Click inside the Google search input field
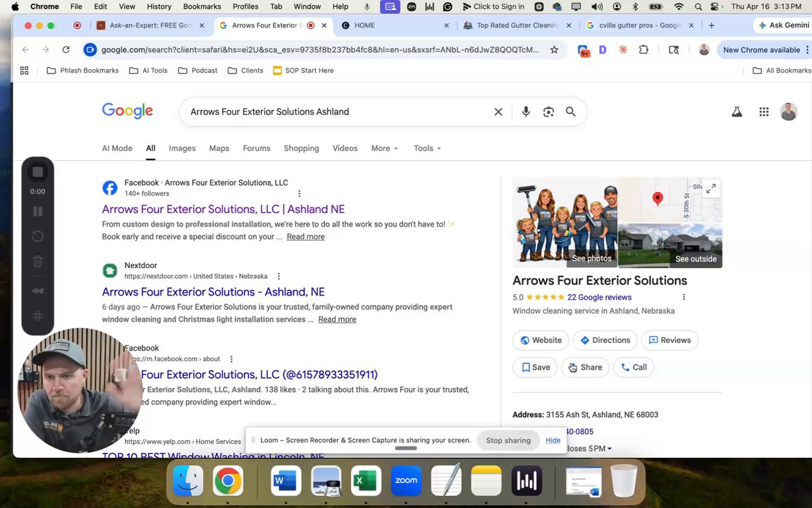Image resolution: width=812 pixels, height=508 pixels. 337,111
